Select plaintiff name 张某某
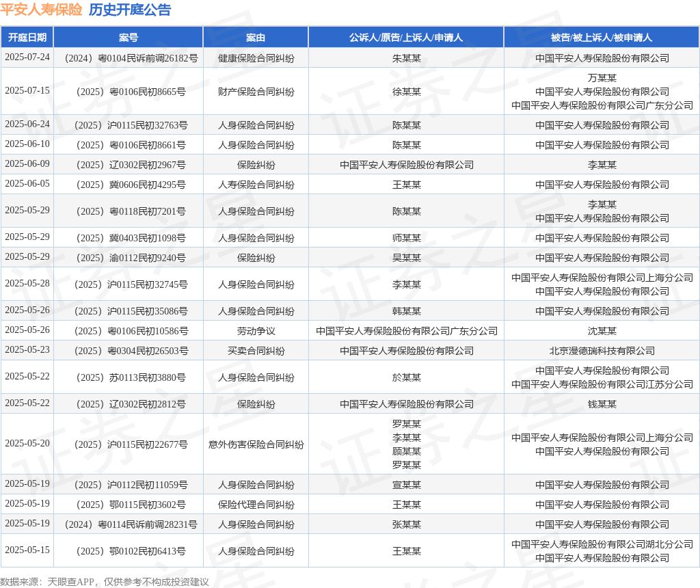The image size is (700, 588). tap(406, 524)
